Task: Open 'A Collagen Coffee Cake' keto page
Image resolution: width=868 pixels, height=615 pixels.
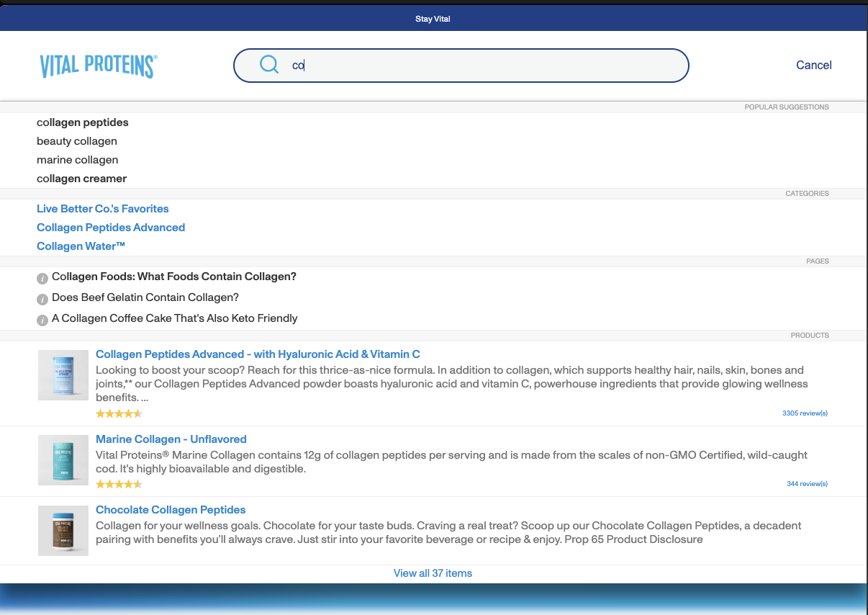Action: coord(175,318)
